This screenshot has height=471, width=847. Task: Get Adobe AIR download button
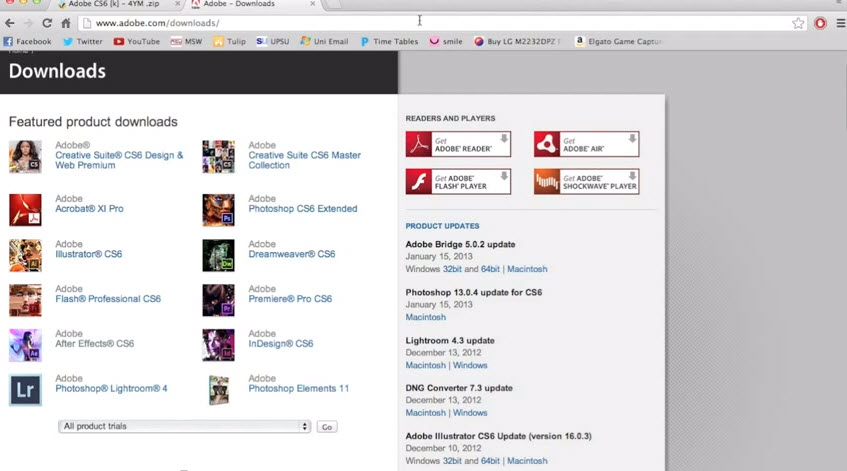[587, 144]
